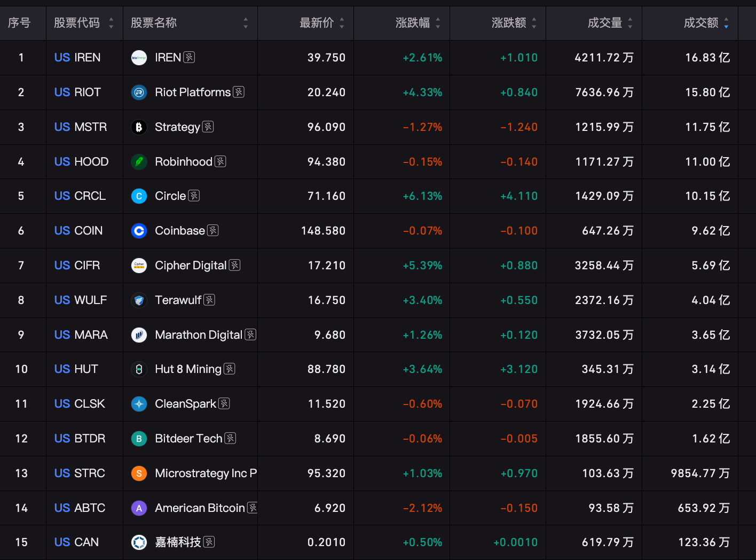The height and width of the screenshot is (560, 756).
Task: Open the US CLSK ticker link
Action: 80,404
